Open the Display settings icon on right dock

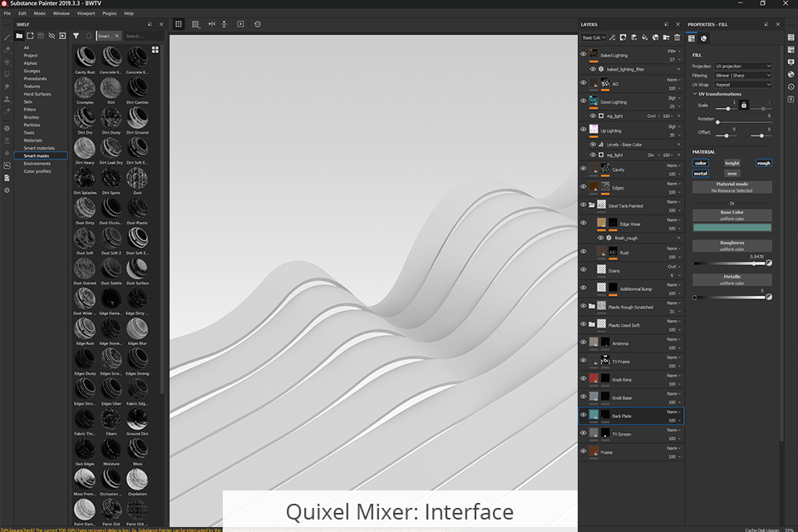791,62
